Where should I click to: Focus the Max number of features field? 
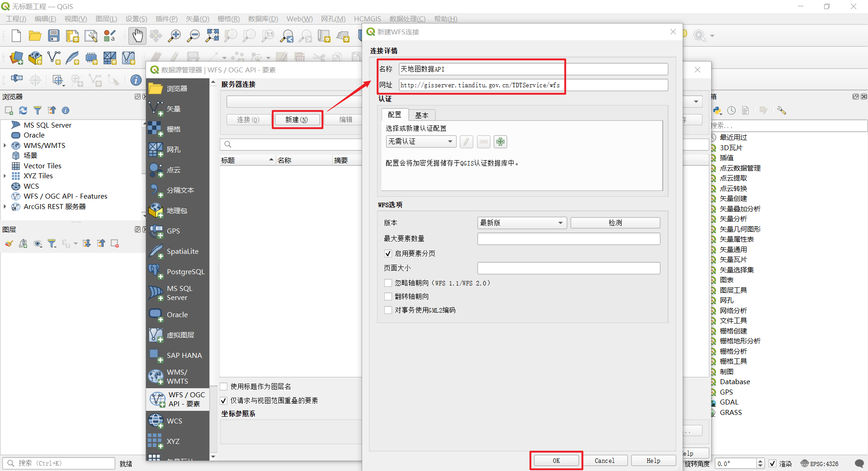[x=569, y=239]
